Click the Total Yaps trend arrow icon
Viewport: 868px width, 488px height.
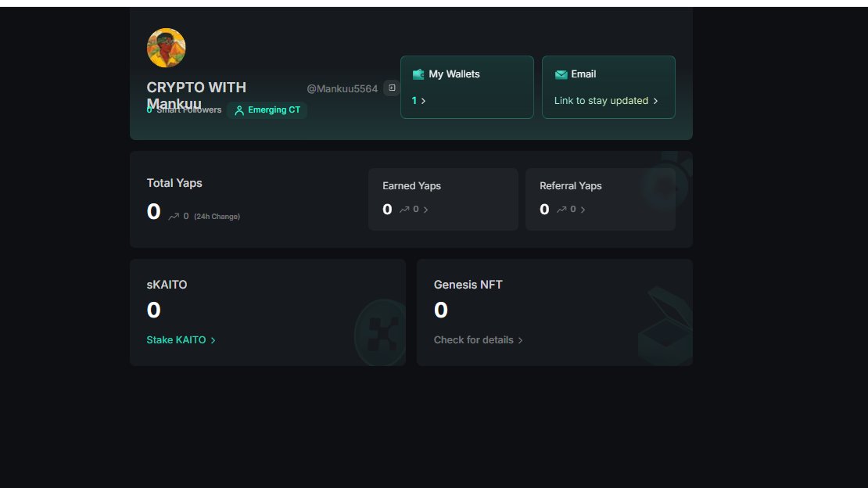174,217
